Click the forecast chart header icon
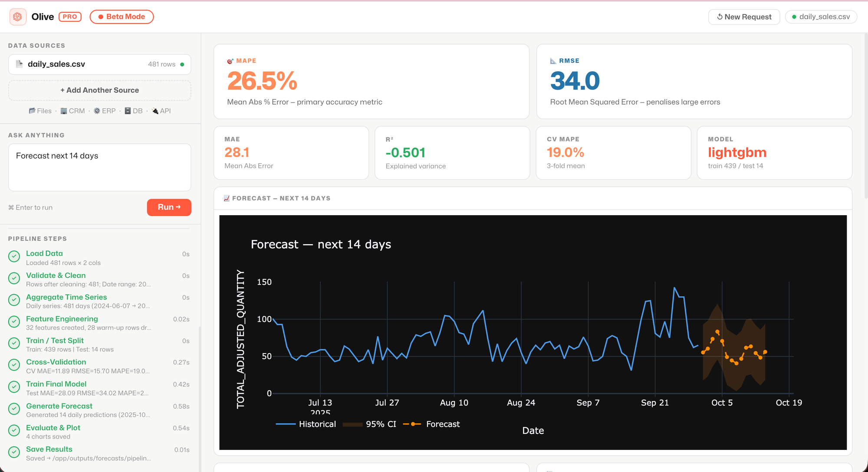 [227, 198]
